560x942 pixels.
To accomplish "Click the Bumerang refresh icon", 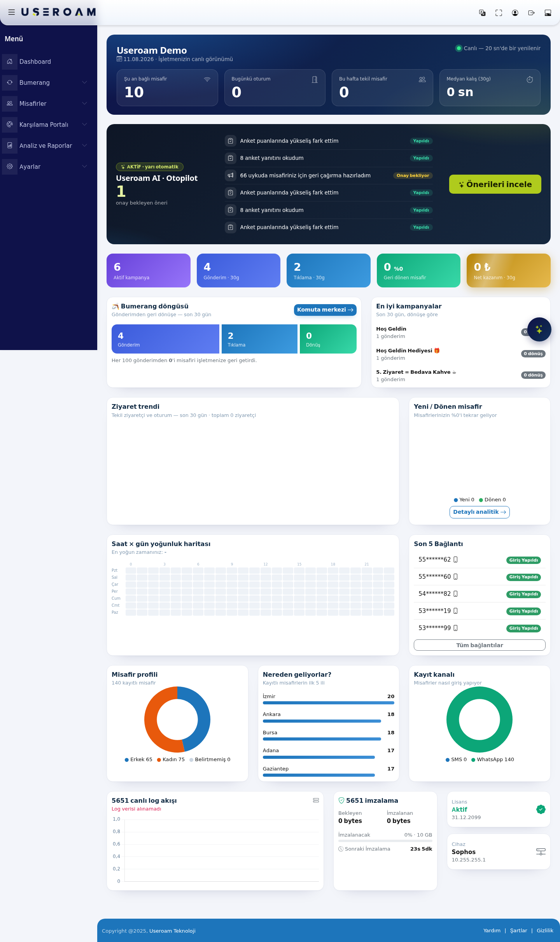I will pos(10,82).
